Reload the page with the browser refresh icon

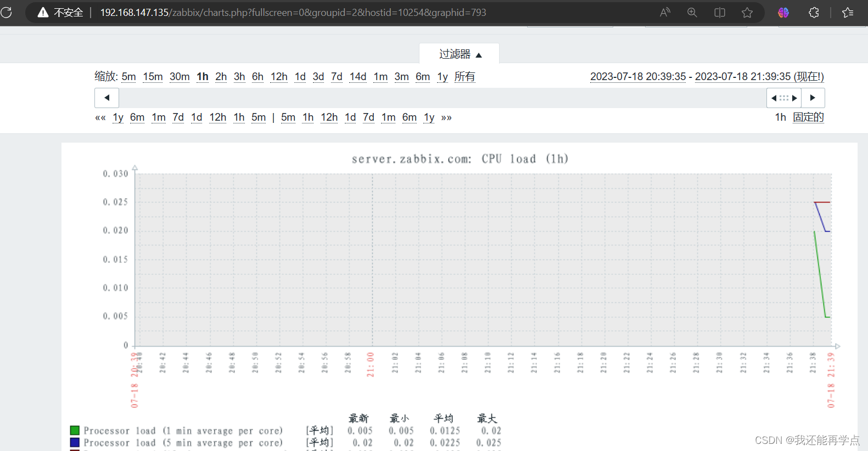[6, 12]
